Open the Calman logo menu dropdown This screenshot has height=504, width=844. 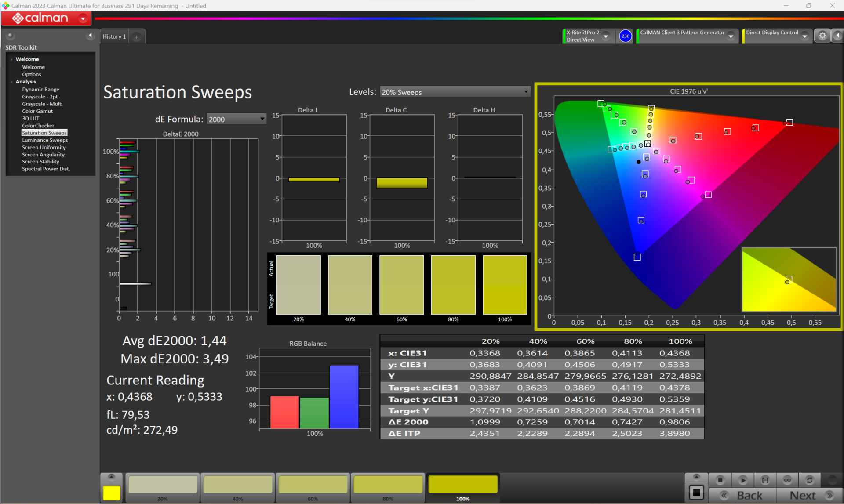coord(83,18)
